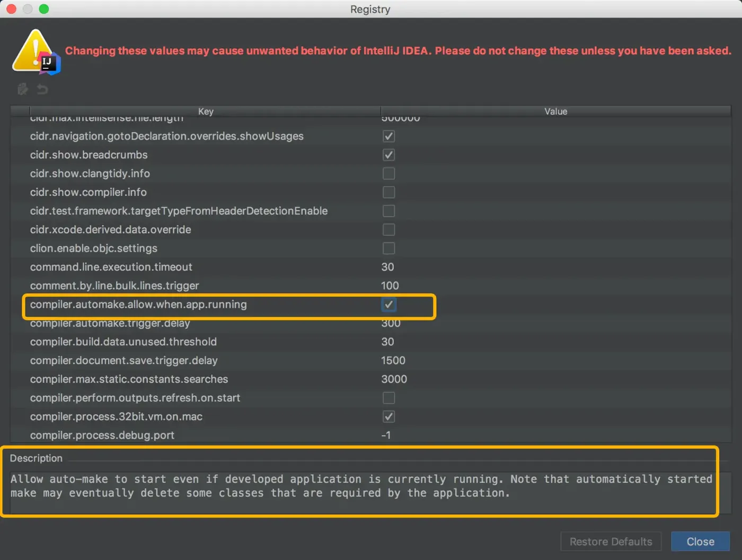Click the edit pencil icon above the table
The width and height of the screenshot is (742, 560).
pos(23,89)
